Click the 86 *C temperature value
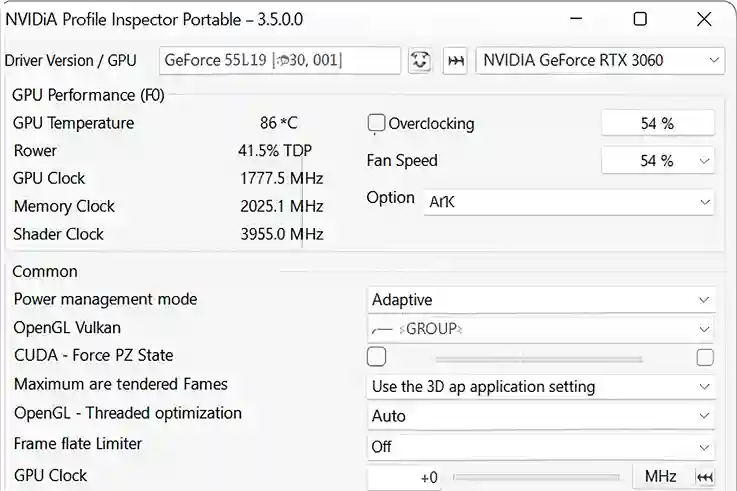The height and width of the screenshot is (491, 737). point(279,123)
